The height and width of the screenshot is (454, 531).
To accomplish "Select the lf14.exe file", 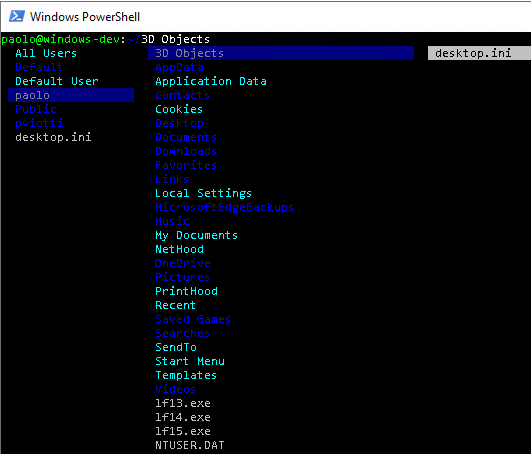I will point(183,417).
